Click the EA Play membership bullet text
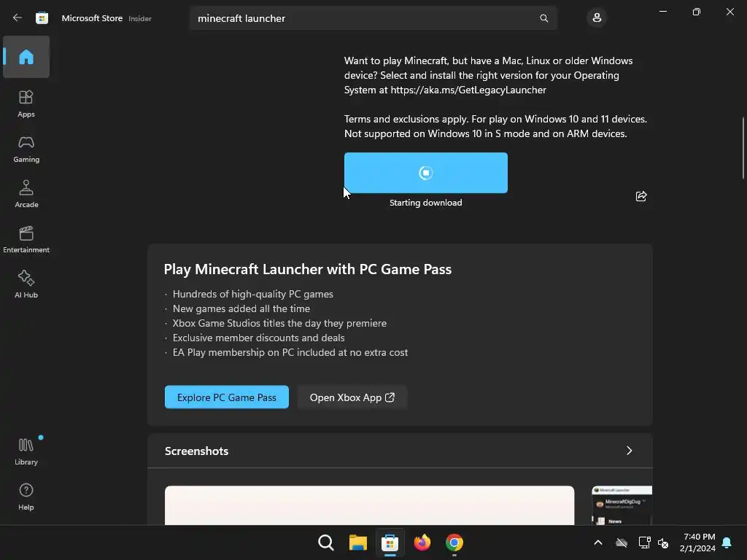The width and height of the screenshot is (747, 560). coord(290,352)
